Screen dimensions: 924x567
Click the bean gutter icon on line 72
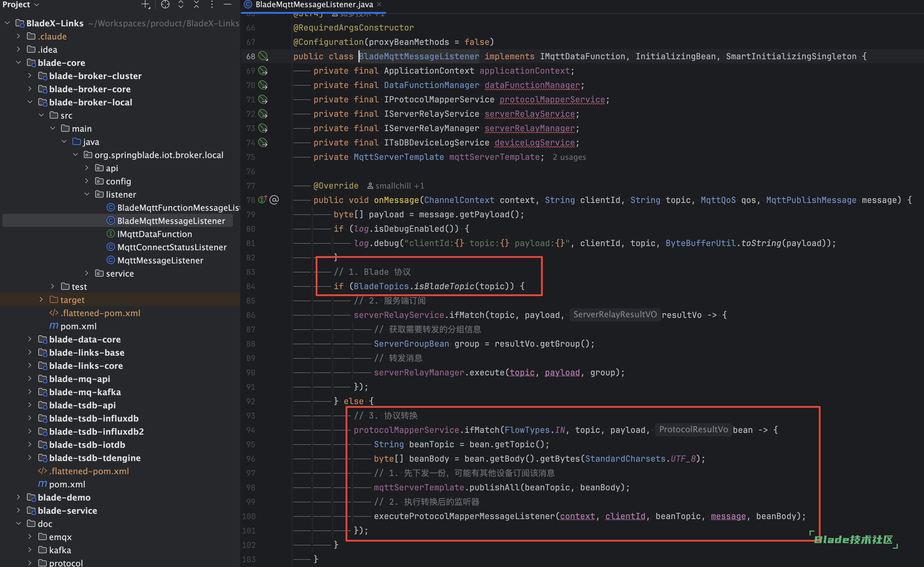coord(263,114)
